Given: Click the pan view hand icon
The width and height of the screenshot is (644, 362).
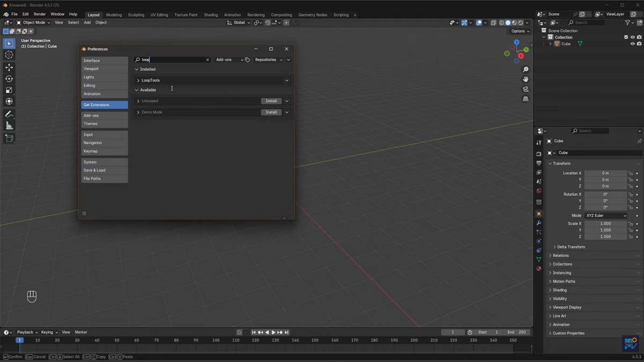Looking at the screenshot, I should pos(525,79).
